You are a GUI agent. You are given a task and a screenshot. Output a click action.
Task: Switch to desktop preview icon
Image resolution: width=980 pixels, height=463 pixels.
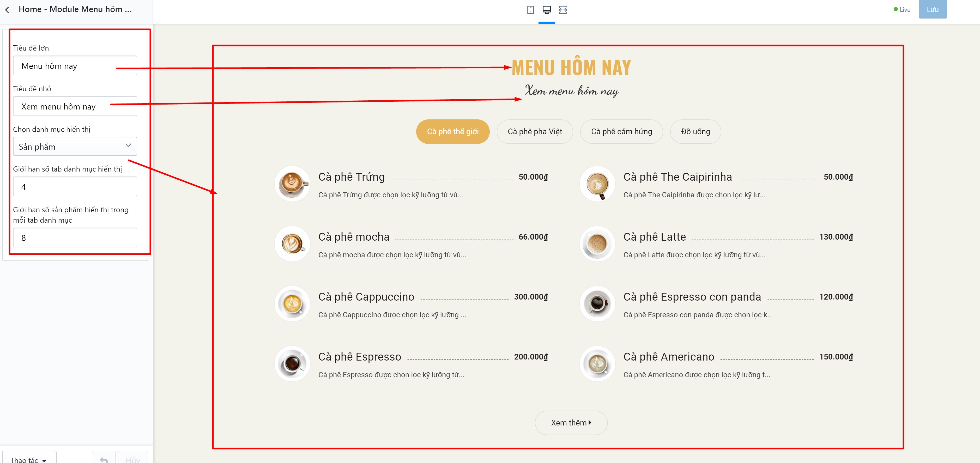point(547,10)
